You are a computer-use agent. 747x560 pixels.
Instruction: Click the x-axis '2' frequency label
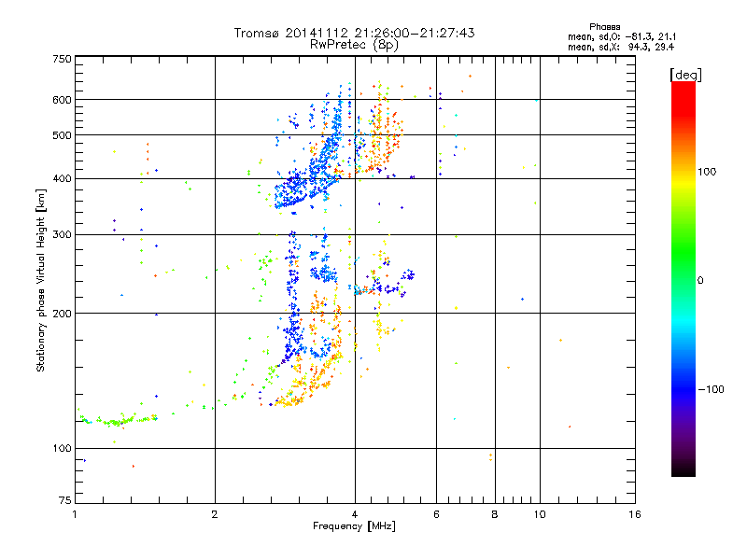(x=215, y=514)
